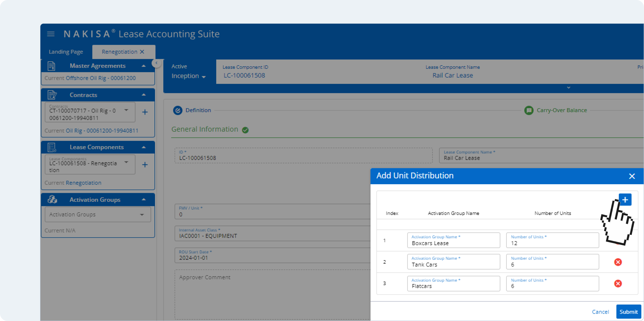The width and height of the screenshot is (644, 321).
Task: Click the Number of Units column header
Action: [553, 213]
